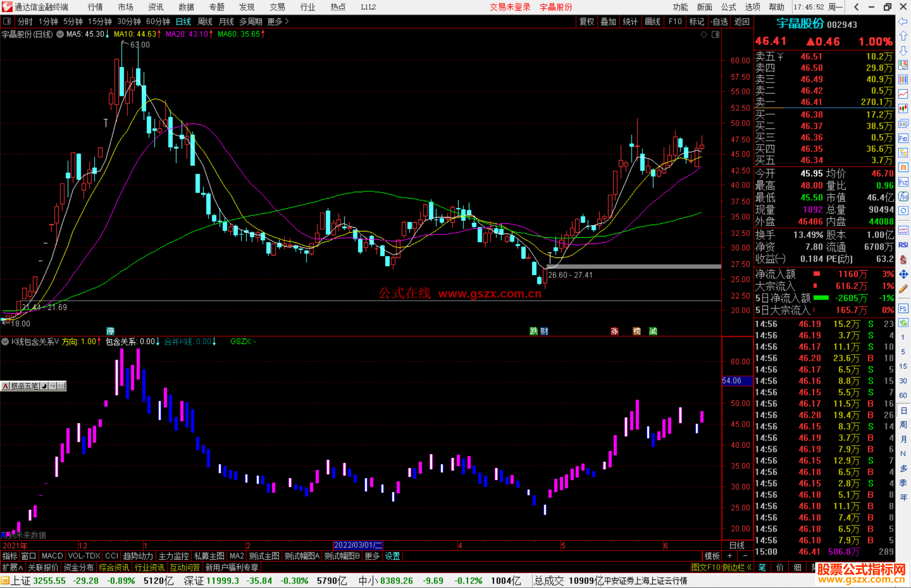This screenshot has width=911, height=588.
Task: Click the 宇晶股份 002943 stock title
Action: click(x=817, y=24)
